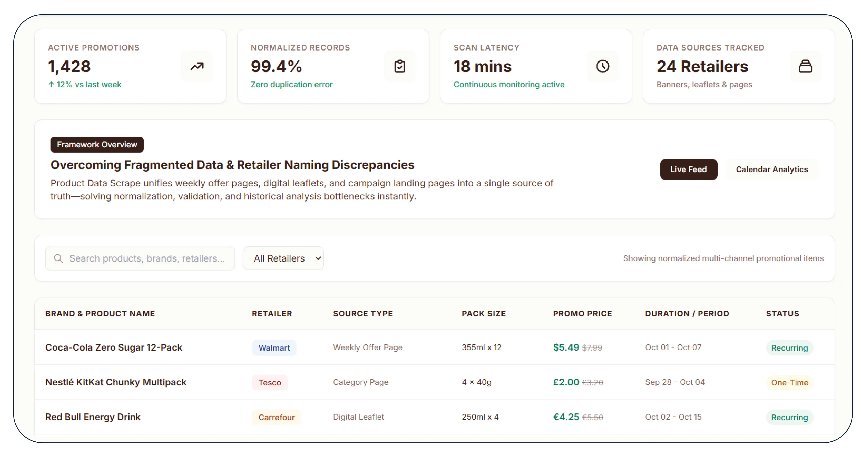Click the One-Time status badge

pos(790,383)
